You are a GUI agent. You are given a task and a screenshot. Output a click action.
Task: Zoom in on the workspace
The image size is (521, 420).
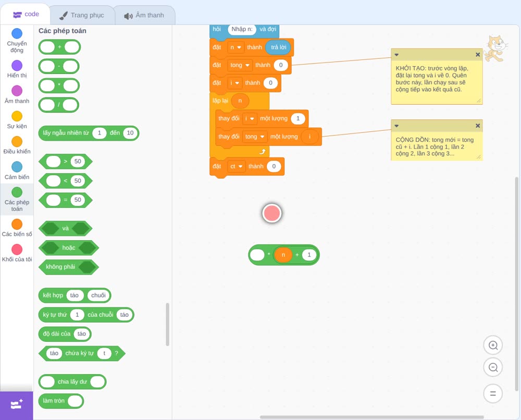(493, 345)
